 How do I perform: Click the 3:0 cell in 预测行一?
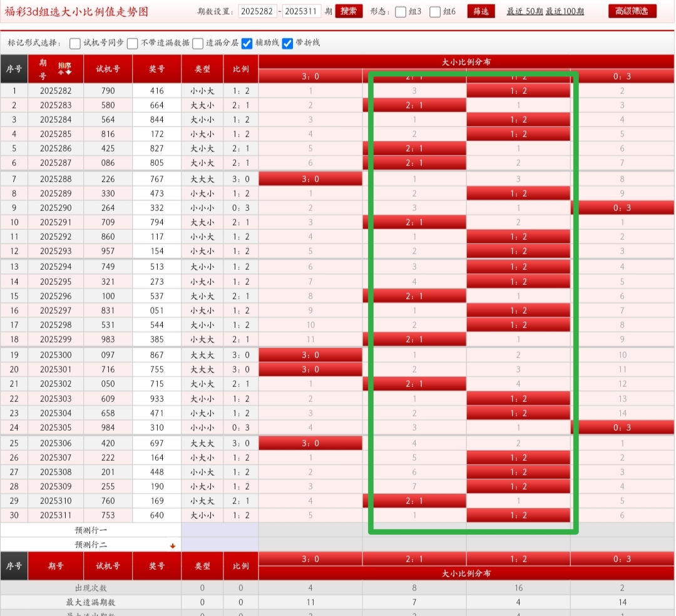(310, 530)
